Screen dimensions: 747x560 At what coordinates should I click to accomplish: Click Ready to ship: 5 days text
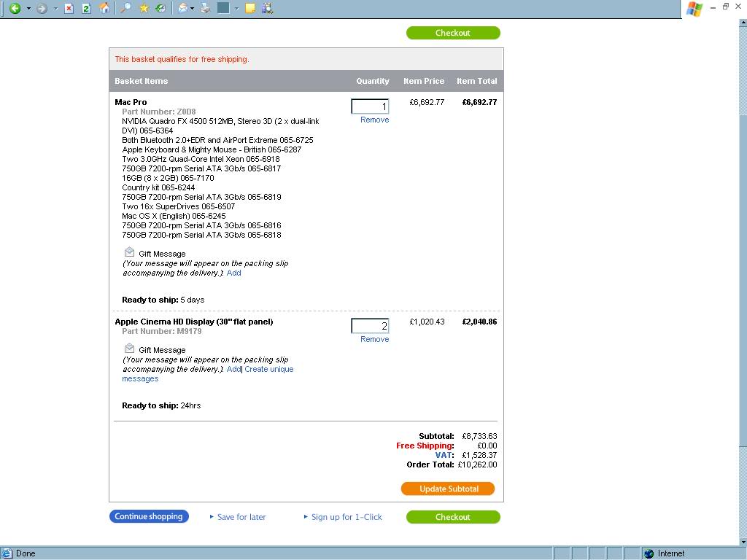point(163,300)
